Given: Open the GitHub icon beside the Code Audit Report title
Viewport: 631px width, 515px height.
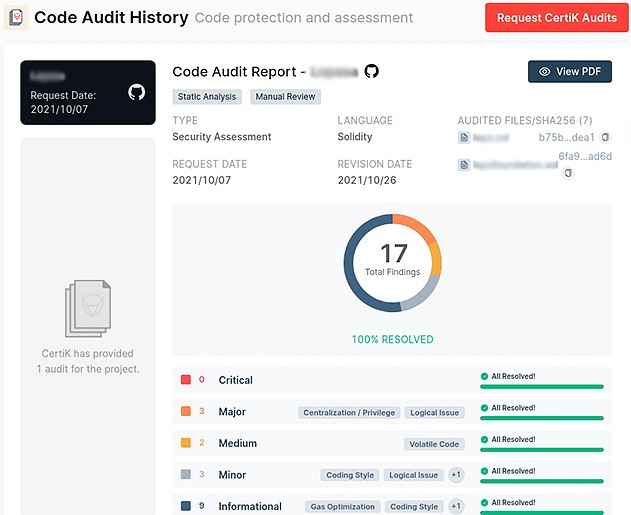Looking at the screenshot, I should tap(371, 71).
